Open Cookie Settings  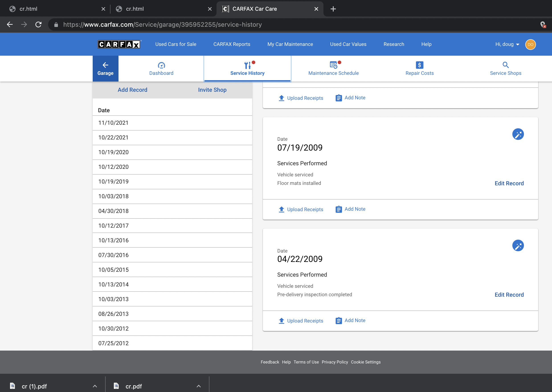click(x=366, y=362)
